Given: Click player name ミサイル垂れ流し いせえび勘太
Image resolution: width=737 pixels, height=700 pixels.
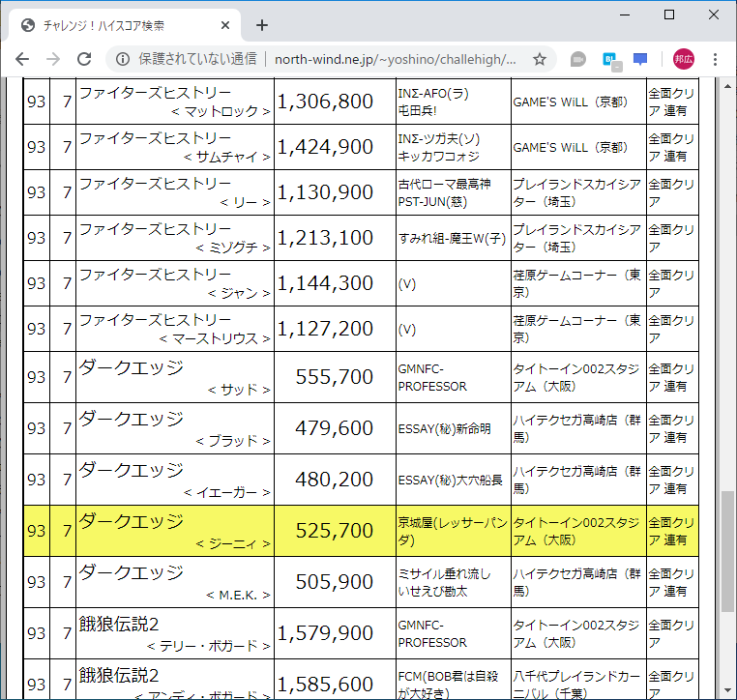Looking at the screenshot, I should [x=444, y=583].
